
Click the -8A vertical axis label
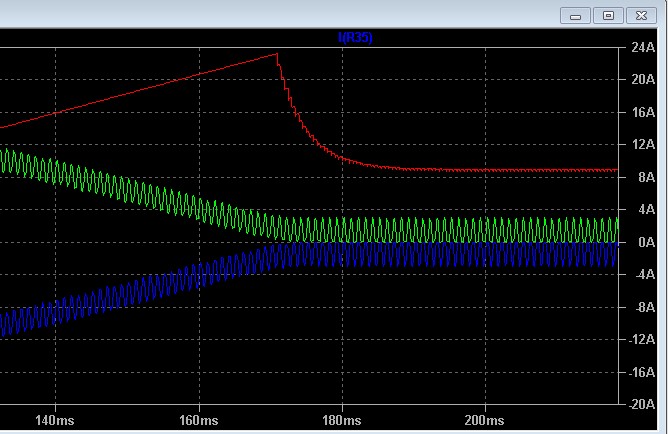click(x=645, y=307)
